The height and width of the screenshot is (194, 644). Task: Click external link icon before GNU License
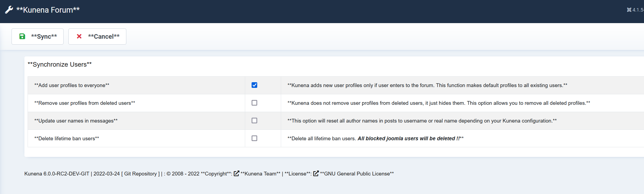[x=316, y=174]
